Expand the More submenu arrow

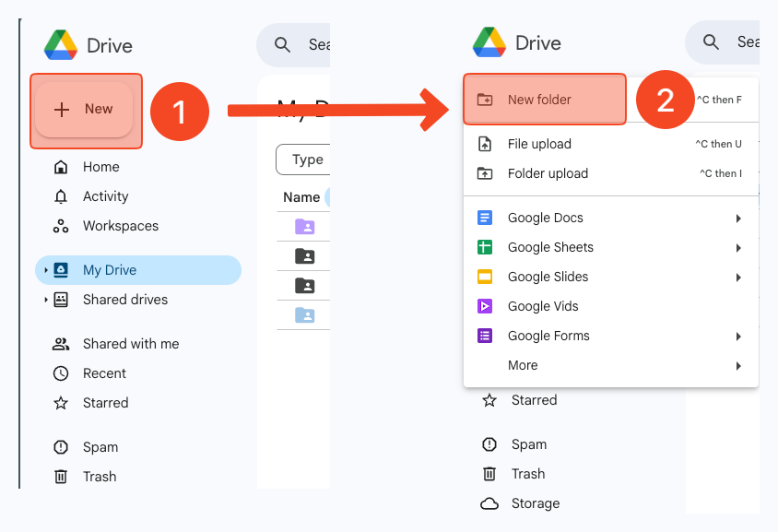click(x=738, y=366)
